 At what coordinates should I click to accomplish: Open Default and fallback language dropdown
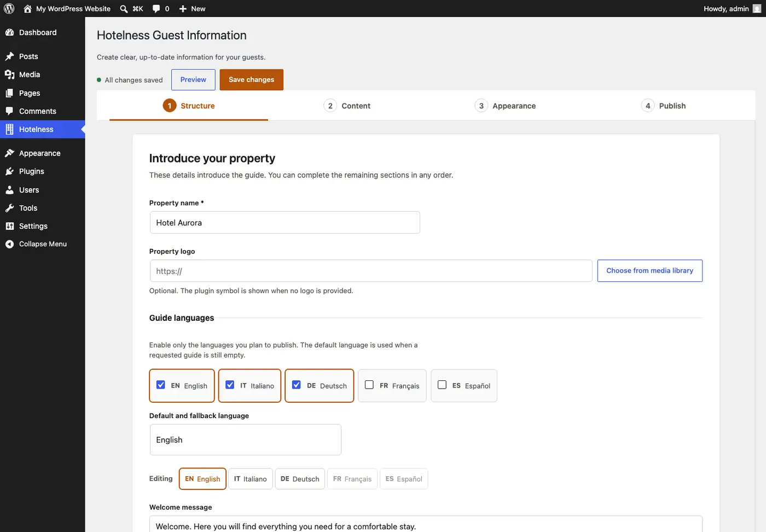tap(246, 440)
